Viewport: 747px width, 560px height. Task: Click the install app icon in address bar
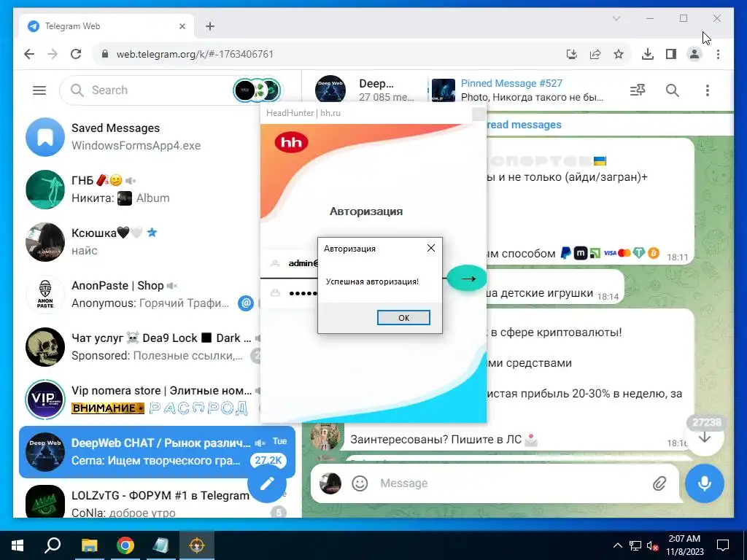click(572, 54)
